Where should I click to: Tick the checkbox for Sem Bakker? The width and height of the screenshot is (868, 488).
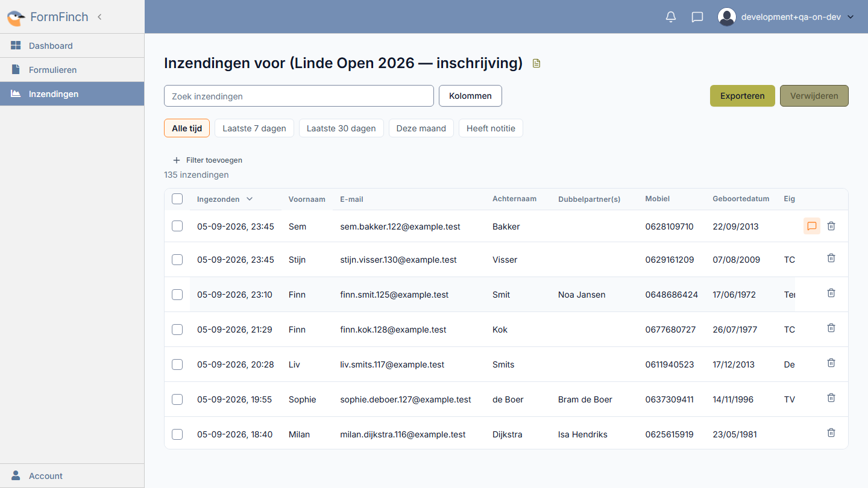tap(177, 226)
